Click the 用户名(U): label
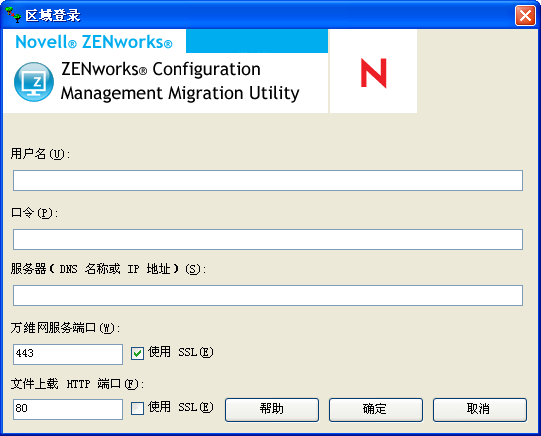The height and width of the screenshot is (436, 541). click(x=40, y=154)
